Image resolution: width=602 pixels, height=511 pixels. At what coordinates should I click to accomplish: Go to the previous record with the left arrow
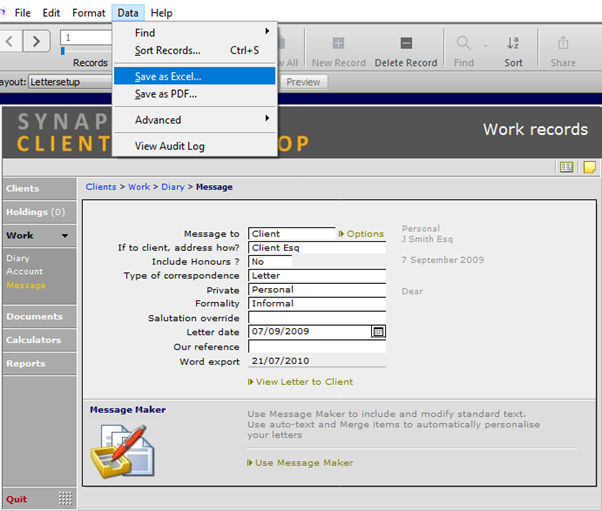coord(10,41)
